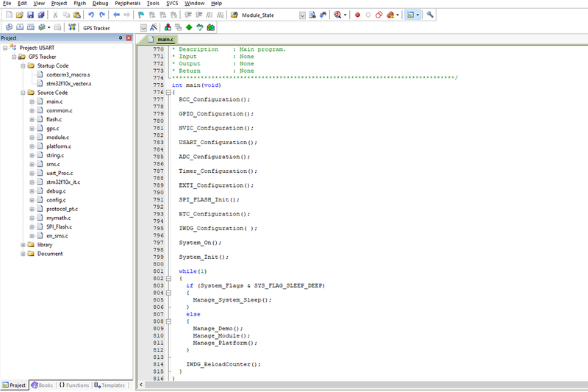Screen dimensions: 588x392
Task: Open the Module_State find dropdown
Action: pos(302,15)
